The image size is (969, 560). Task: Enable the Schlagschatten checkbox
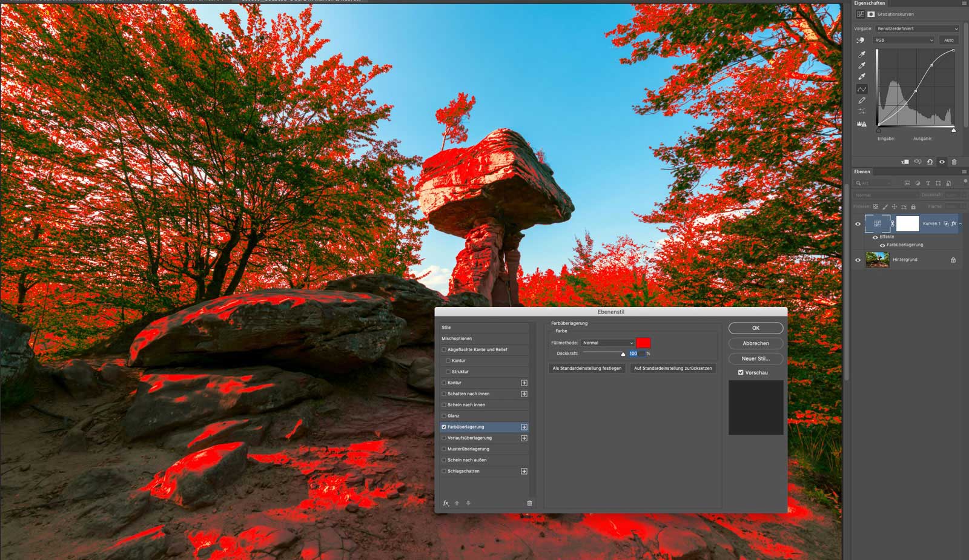tap(444, 471)
